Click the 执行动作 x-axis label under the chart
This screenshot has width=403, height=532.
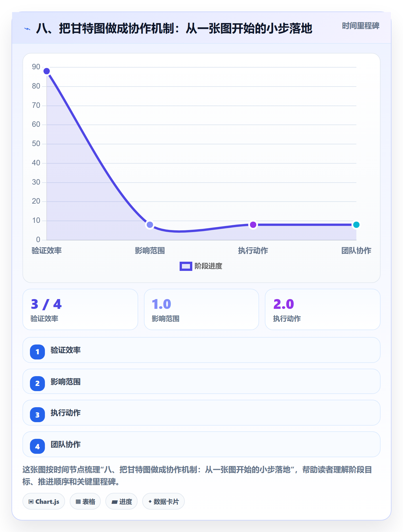pyautogui.click(x=253, y=250)
